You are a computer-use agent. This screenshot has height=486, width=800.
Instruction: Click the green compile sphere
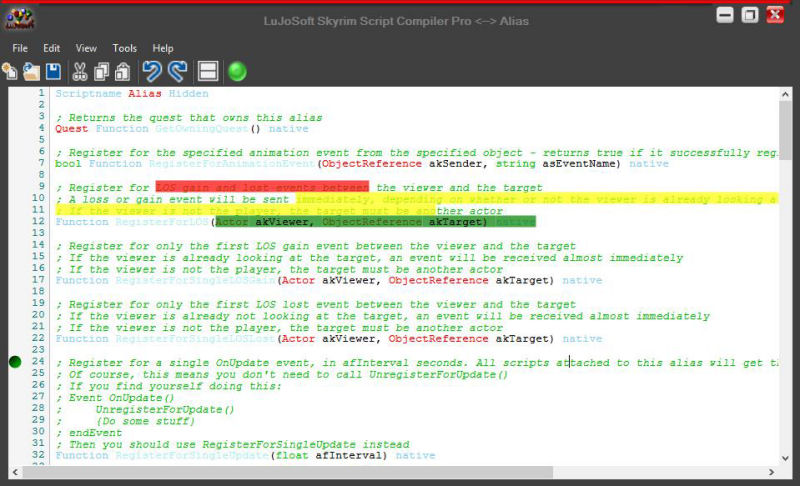tap(237, 71)
